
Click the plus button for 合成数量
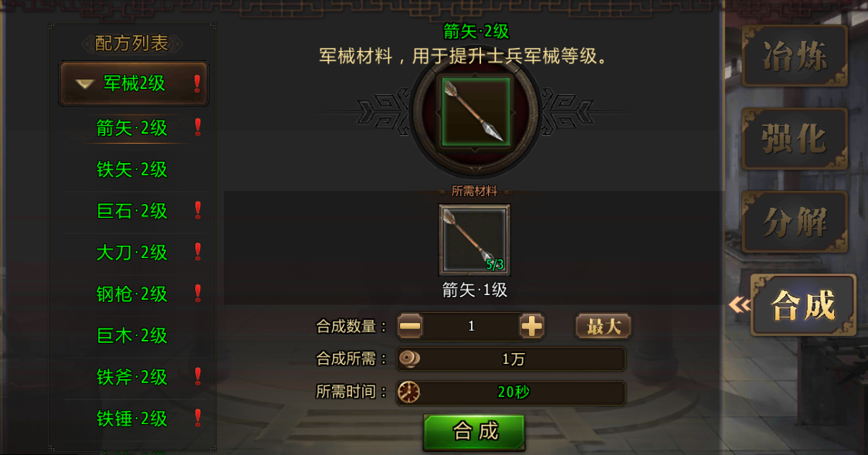pyautogui.click(x=531, y=326)
